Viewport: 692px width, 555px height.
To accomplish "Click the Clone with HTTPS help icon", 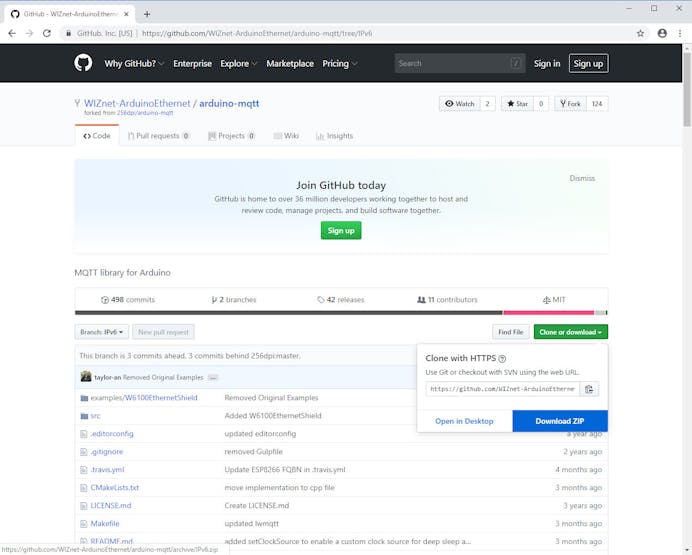I will click(502, 359).
